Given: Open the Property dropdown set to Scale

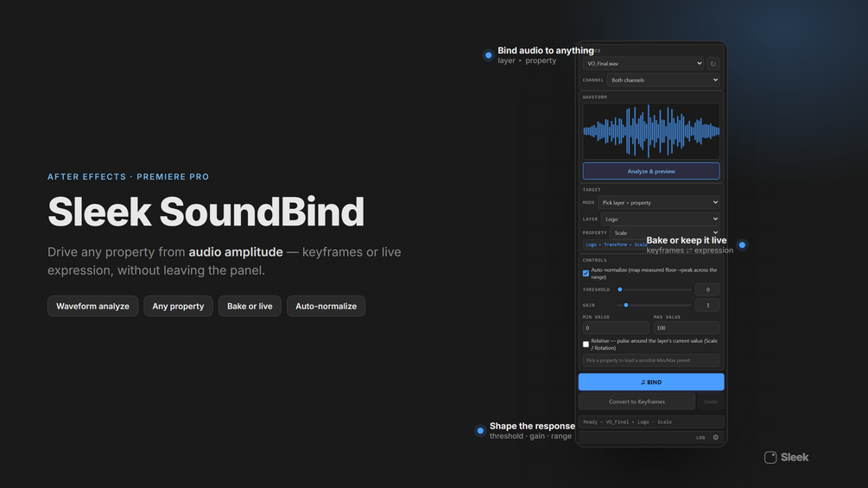Looking at the screenshot, I should point(665,233).
